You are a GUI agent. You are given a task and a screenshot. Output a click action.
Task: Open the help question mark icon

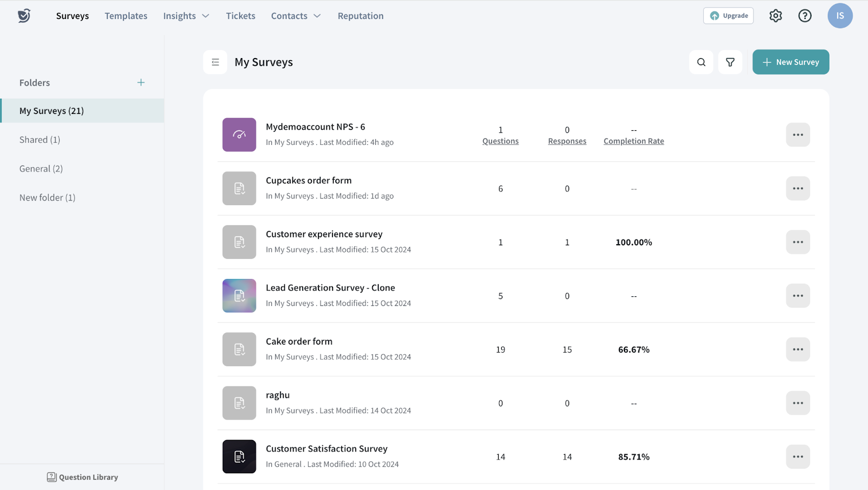pyautogui.click(x=805, y=16)
